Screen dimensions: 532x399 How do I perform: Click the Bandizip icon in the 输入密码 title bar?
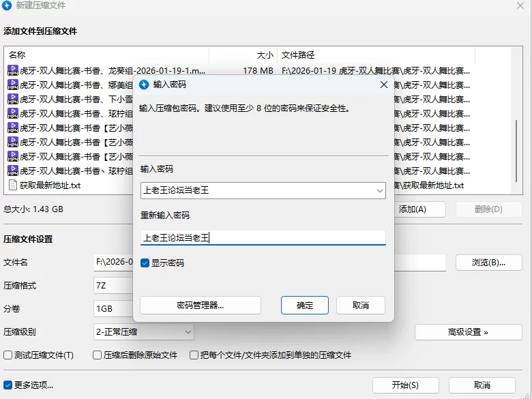coord(144,85)
